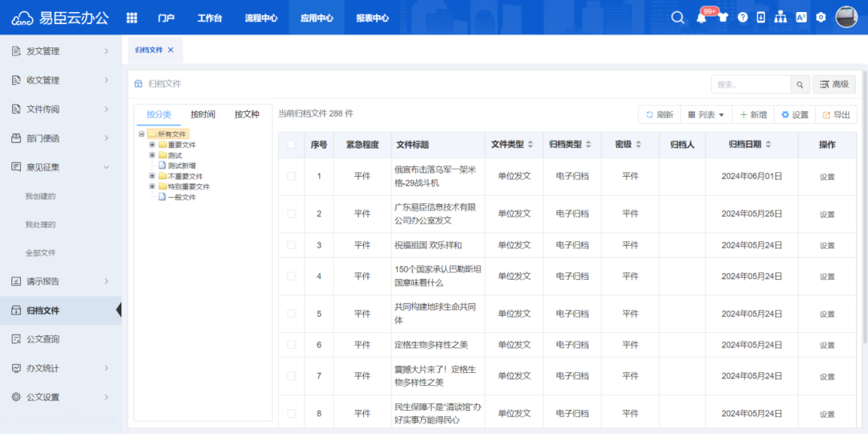Check the row 8 checkbox
The height and width of the screenshot is (434, 868).
pyautogui.click(x=291, y=413)
